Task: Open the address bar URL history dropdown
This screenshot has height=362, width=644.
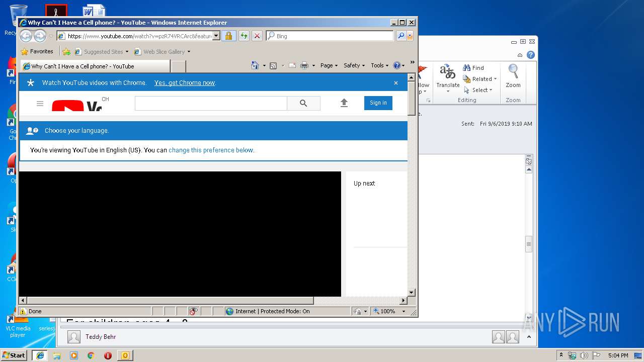Action: (x=216, y=36)
